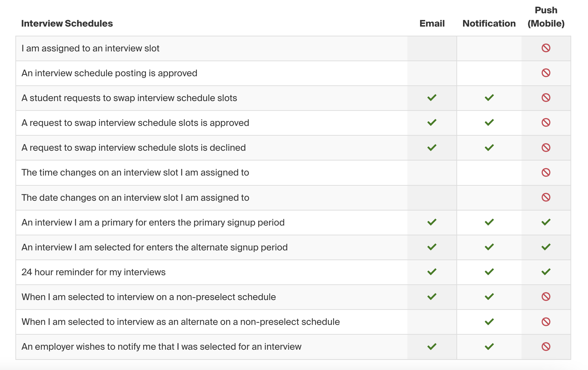The width and height of the screenshot is (588, 370).
Task: Toggle Push notification for alternate signup period
Action: [546, 247]
